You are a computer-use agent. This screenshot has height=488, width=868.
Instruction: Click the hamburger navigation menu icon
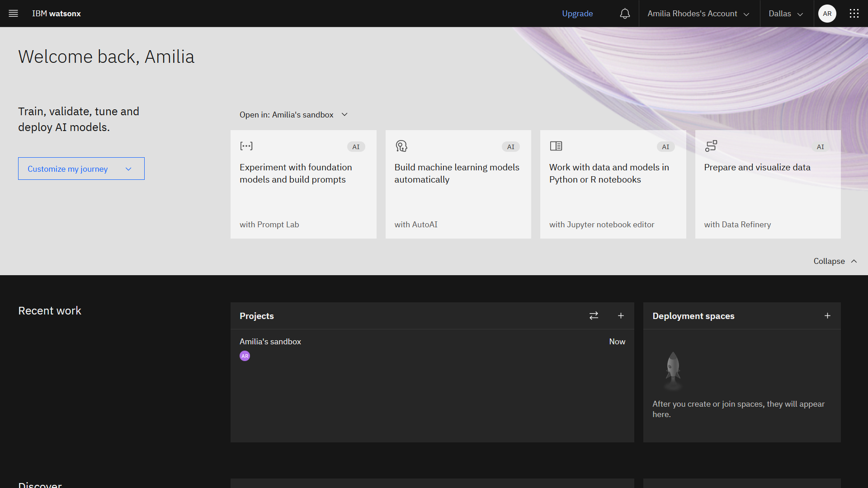13,13
